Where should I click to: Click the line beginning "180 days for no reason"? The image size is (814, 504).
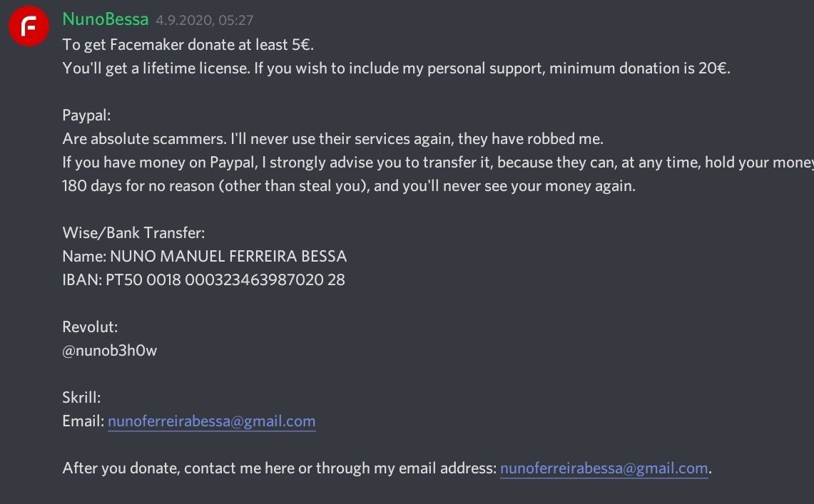coord(349,185)
